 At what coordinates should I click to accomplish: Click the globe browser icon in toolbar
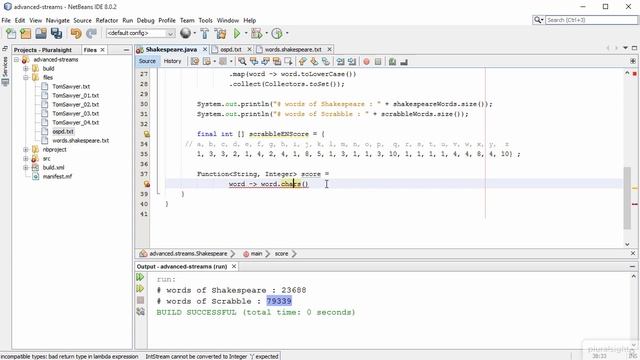pyautogui.click(x=186, y=33)
